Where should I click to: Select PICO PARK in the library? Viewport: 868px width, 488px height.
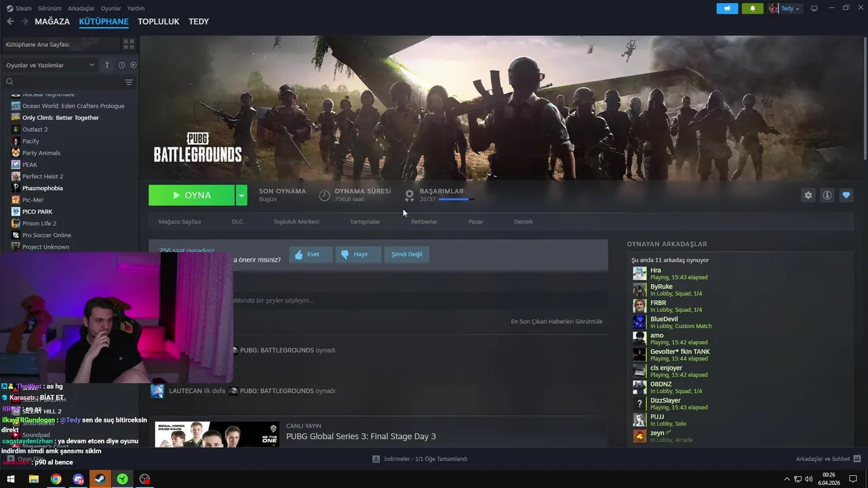(x=37, y=211)
